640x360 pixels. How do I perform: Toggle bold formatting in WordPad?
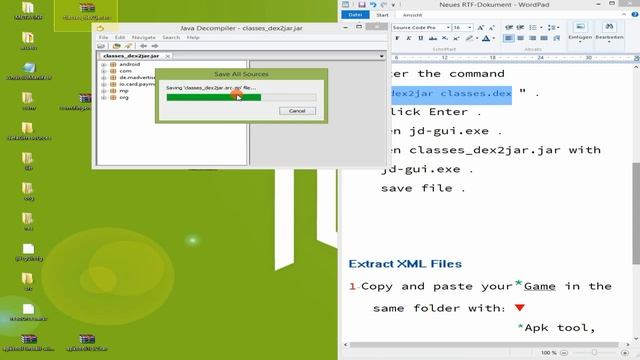coord(397,38)
